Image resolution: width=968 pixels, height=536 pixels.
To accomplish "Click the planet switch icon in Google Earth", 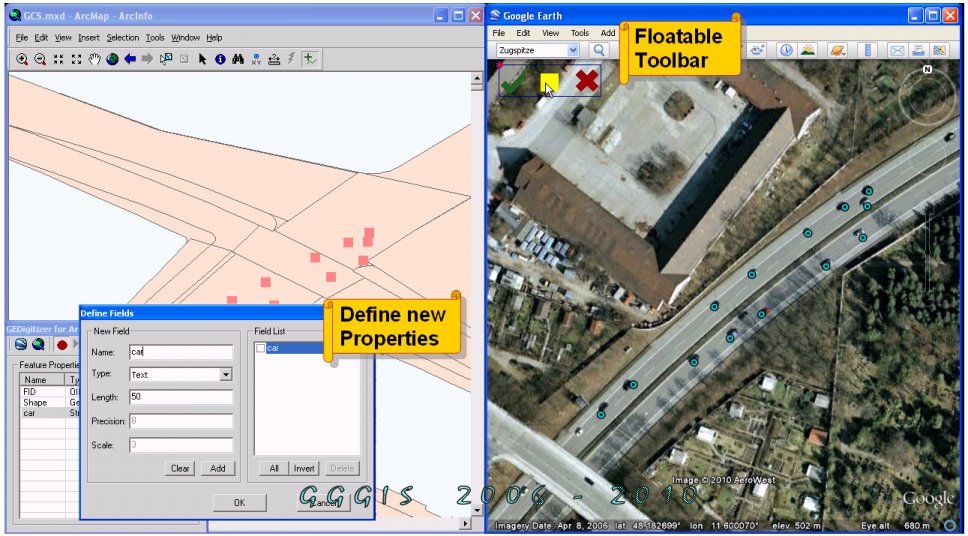I will point(838,50).
